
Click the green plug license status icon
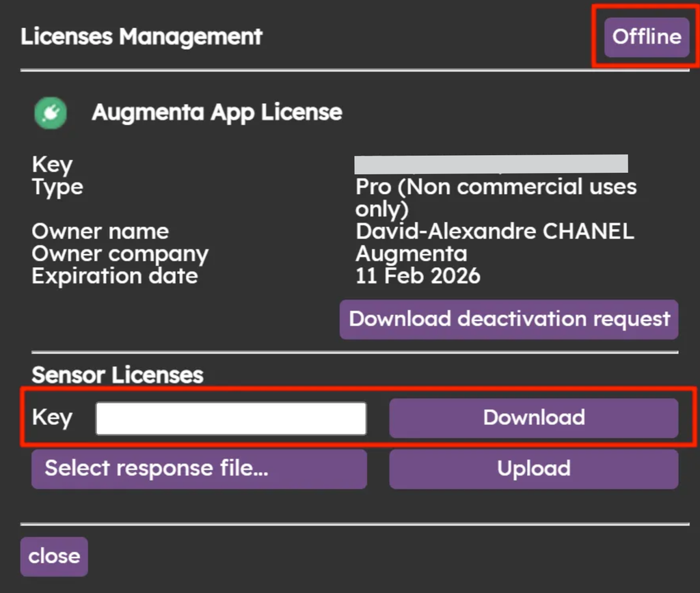(x=51, y=113)
